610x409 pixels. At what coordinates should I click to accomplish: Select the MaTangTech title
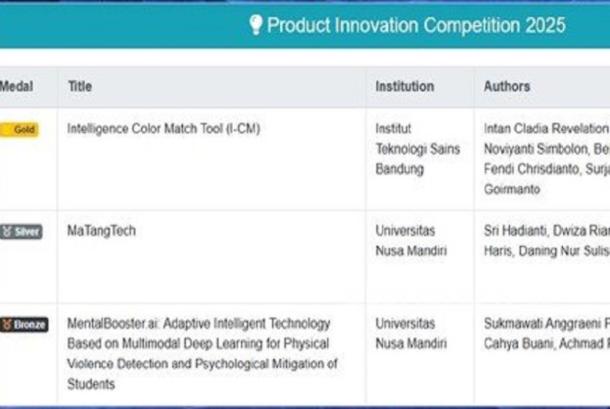click(101, 231)
